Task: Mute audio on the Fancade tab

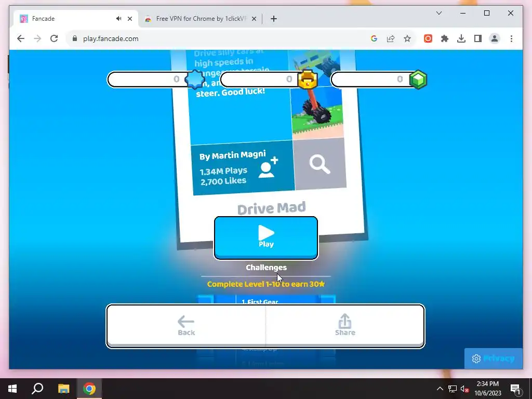Action: pyautogui.click(x=118, y=19)
